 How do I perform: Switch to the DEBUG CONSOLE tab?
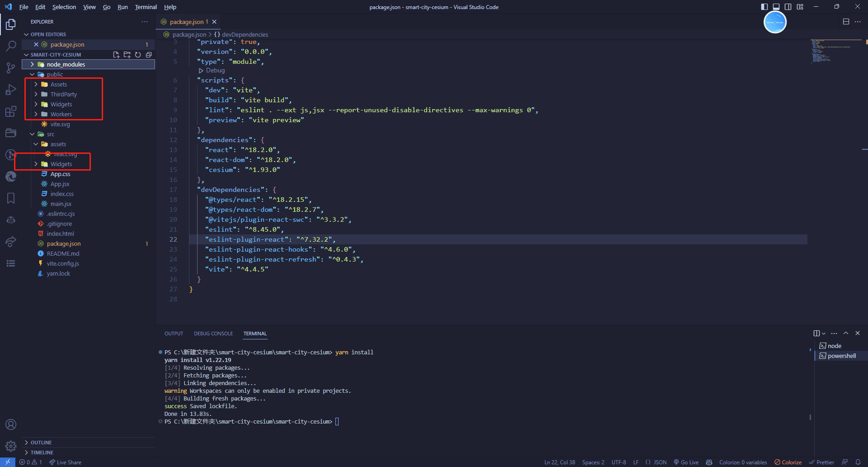(x=213, y=334)
